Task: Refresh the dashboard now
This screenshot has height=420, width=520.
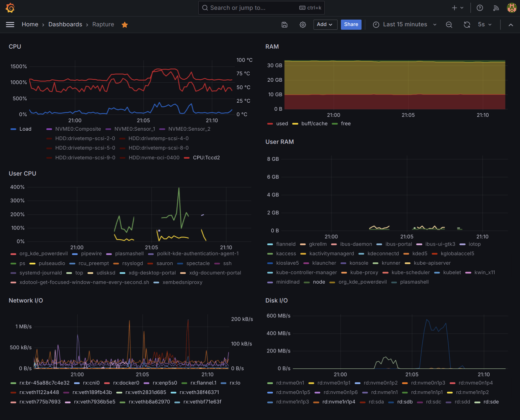Action: (x=467, y=25)
